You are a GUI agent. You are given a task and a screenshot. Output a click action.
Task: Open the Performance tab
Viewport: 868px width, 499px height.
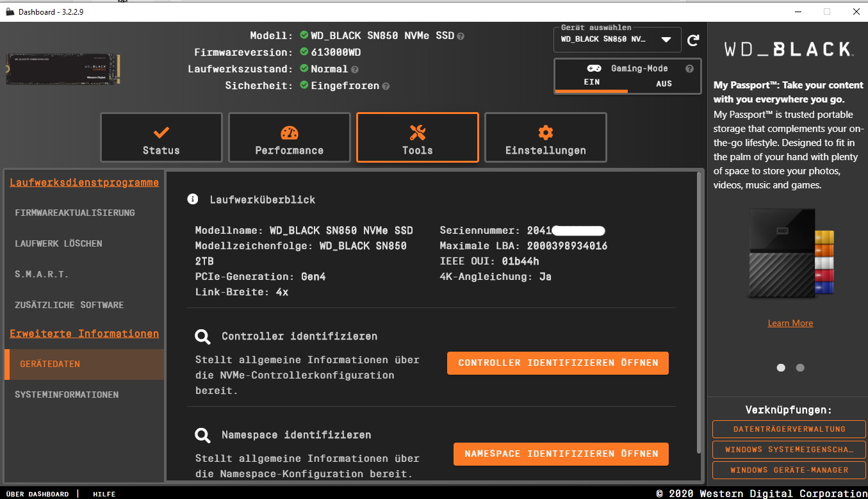click(290, 138)
